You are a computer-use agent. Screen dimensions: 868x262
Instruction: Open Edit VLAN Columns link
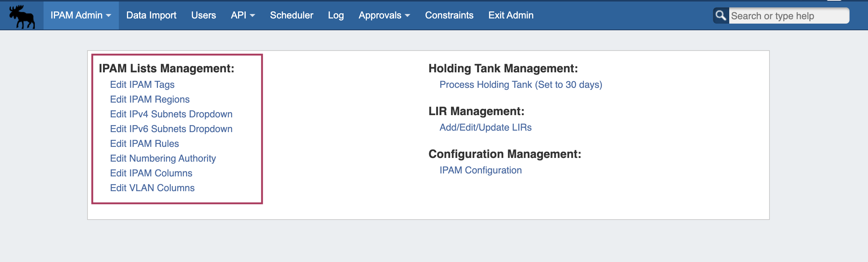pyautogui.click(x=152, y=188)
